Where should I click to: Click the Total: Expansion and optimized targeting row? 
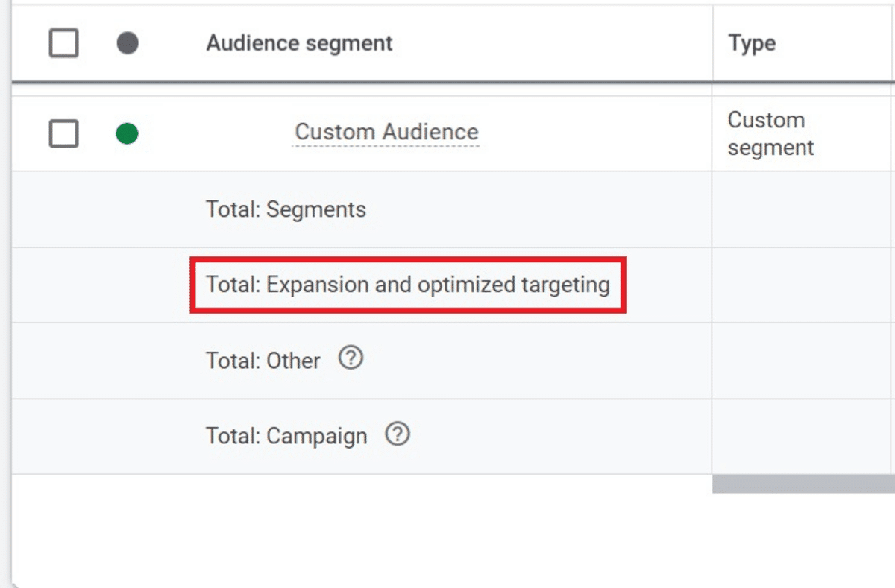409,285
